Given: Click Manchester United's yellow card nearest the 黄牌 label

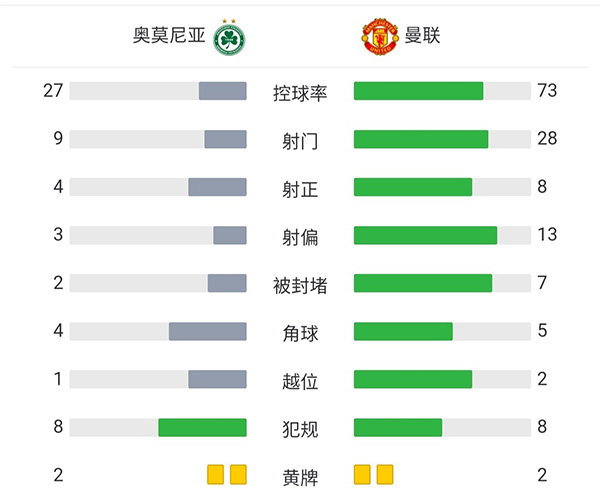Looking at the screenshot, I should click(x=363, y=474).
